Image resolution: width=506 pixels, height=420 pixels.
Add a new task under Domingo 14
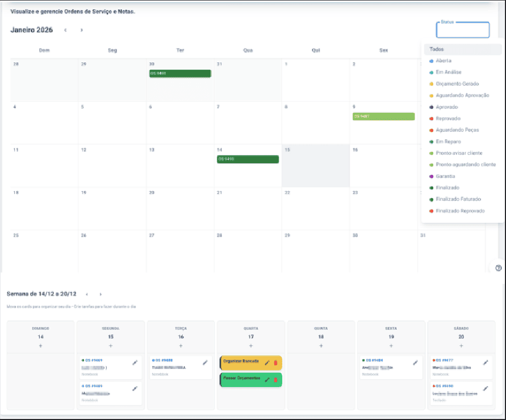pos(40,346)
